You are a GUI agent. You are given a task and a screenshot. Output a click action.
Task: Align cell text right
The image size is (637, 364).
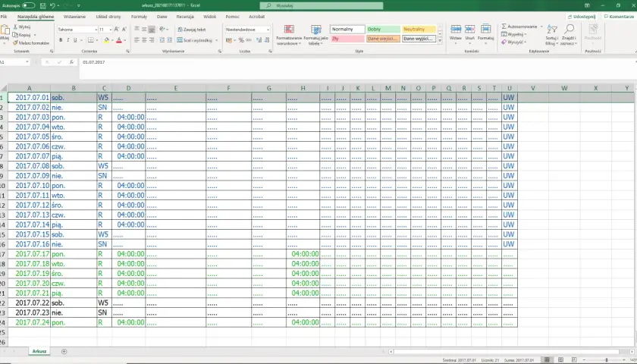point(152,40)
